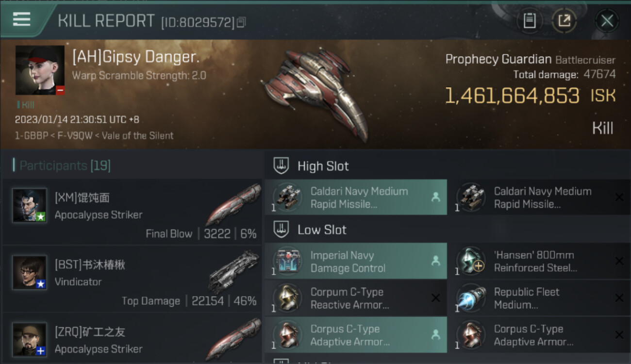631x364 pixels.
Task: Click the clipboard report icon
Action: (x=529, y=21)
